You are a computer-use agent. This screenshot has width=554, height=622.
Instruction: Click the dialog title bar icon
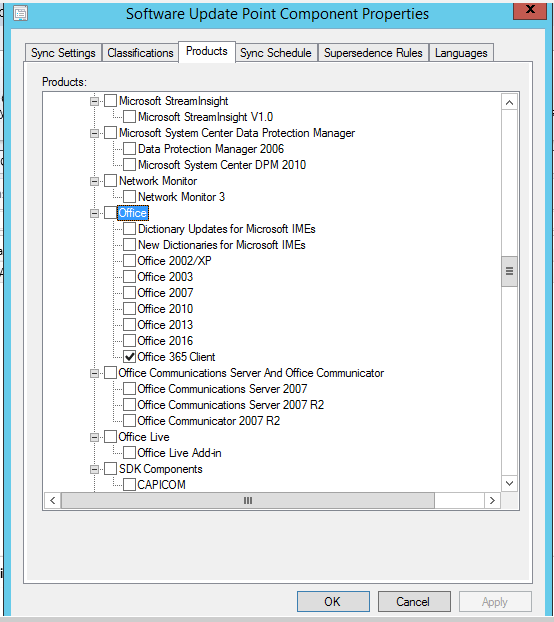pyautogui.click(x=20, y=13)
